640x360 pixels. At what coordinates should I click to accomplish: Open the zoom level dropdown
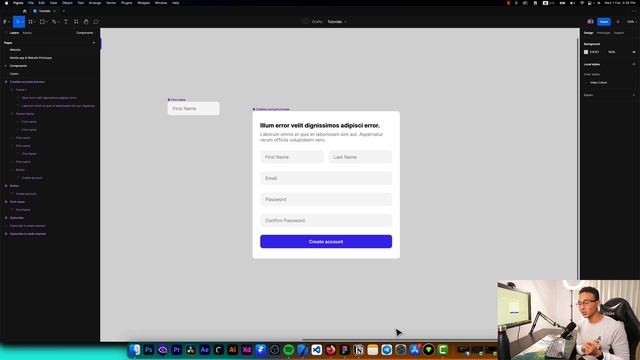click(631, 22)
